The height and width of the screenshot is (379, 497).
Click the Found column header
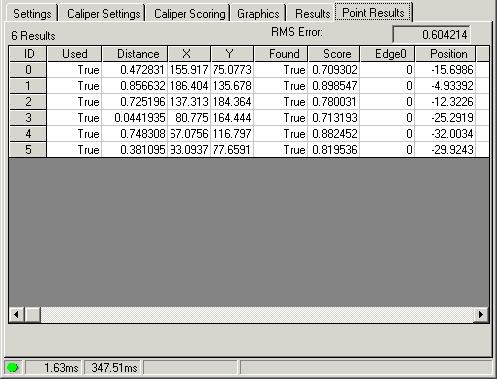pyautogui.click(x=281, y=54)
